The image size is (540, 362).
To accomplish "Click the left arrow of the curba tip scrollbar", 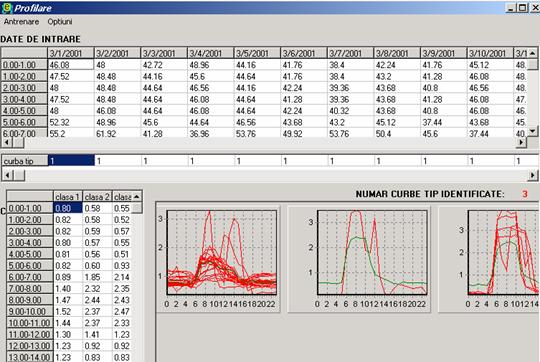I will click(7, 175).
